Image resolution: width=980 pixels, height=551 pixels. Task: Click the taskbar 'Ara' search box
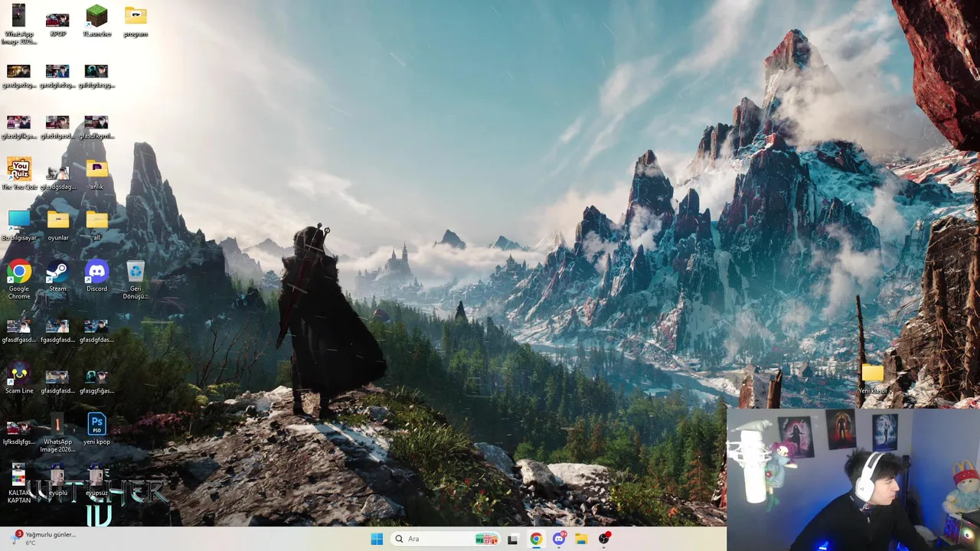tap(445, 539)
